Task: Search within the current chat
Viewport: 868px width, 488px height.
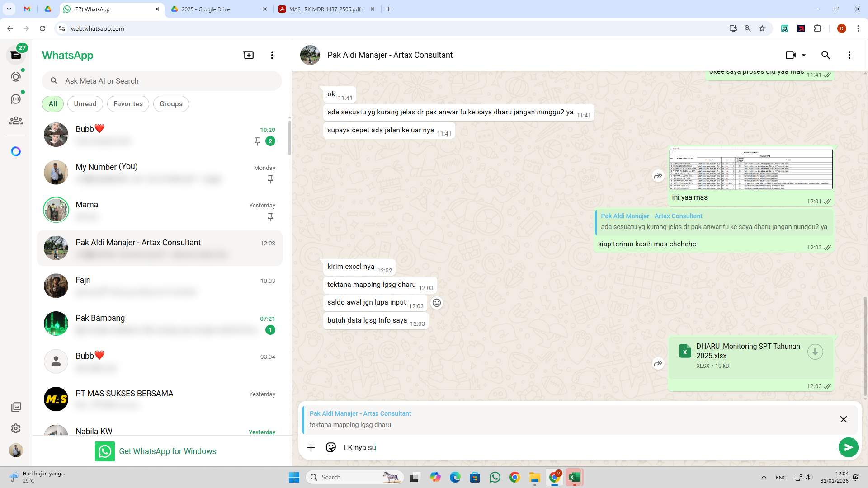Action: (826, 55)
